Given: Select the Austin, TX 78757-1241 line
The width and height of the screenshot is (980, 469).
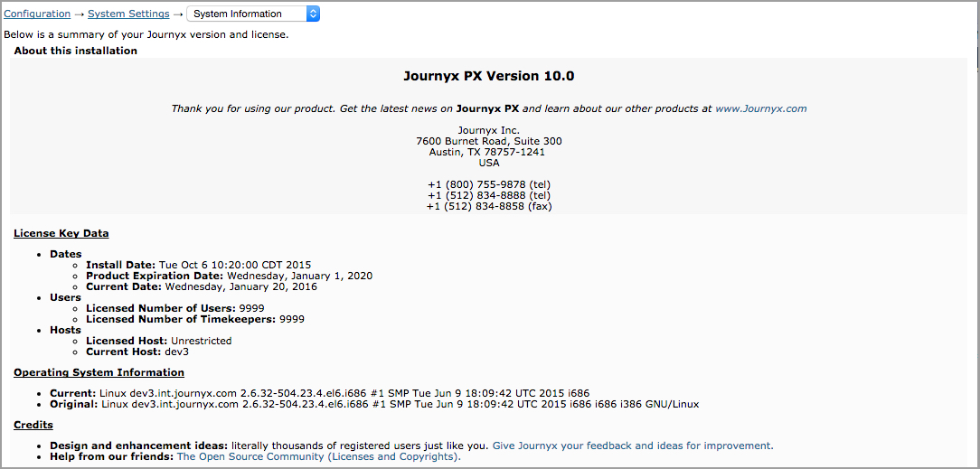Looking at the screenshot, I should click(489, 153).
